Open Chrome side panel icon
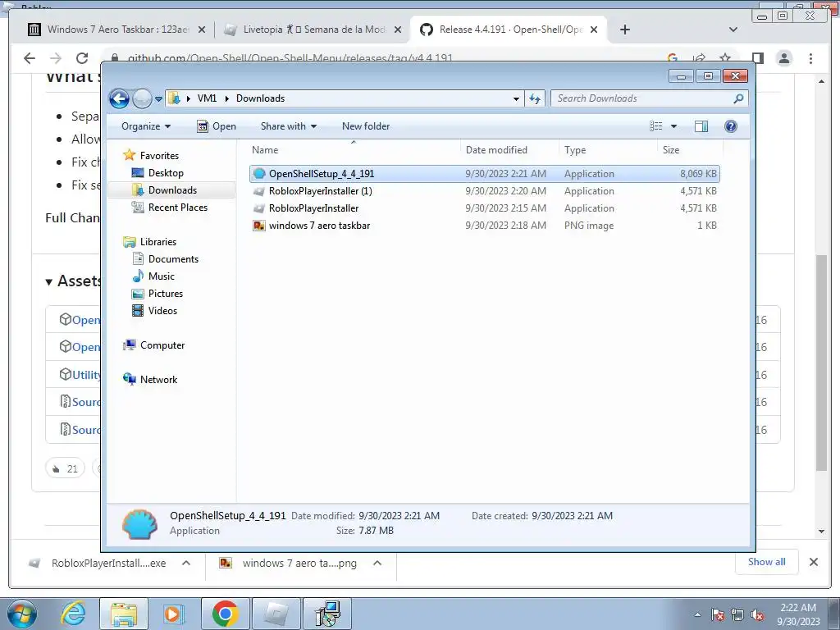 tap(757, 58)
